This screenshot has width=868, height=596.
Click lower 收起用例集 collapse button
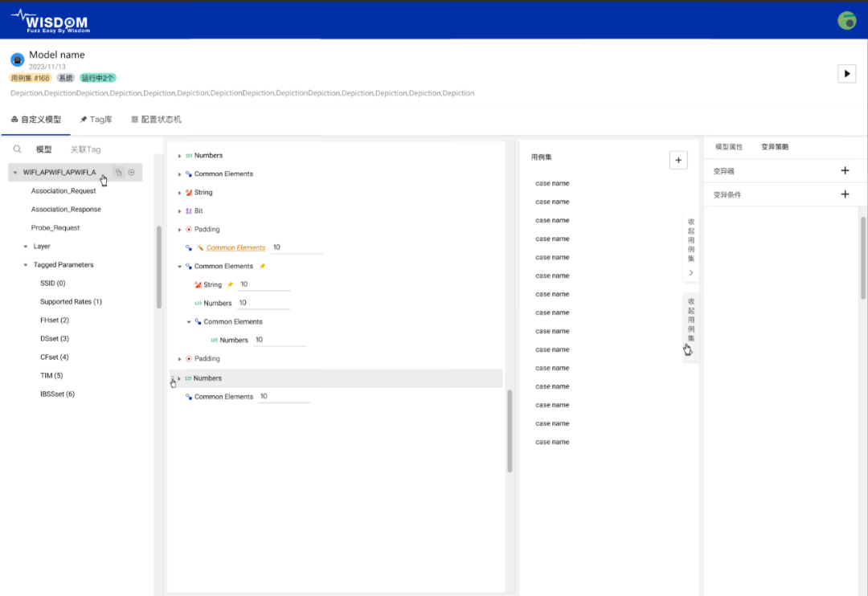click(691, 326)
